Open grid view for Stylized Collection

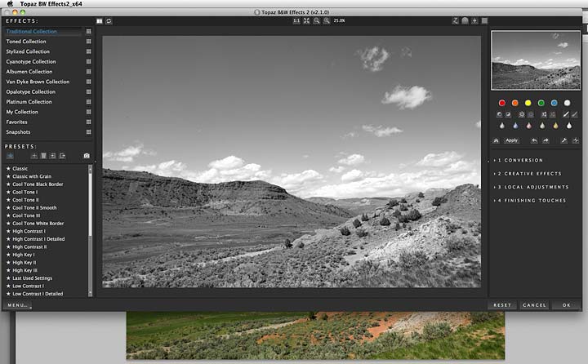(88, 51)
